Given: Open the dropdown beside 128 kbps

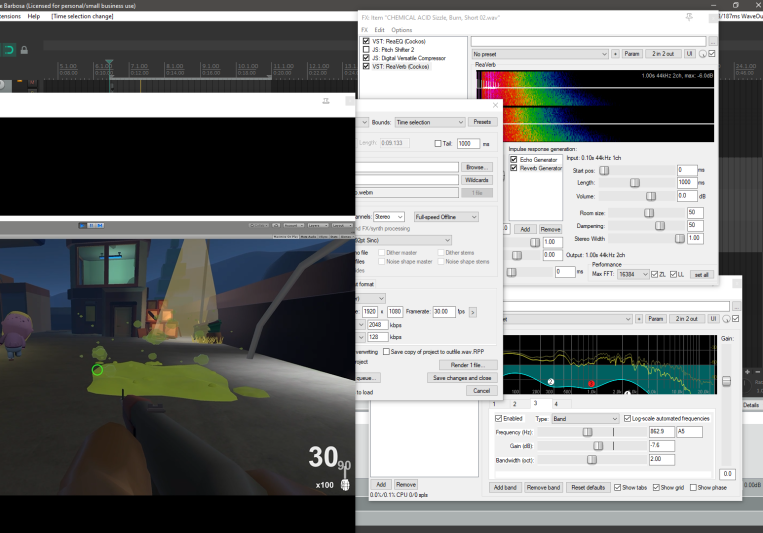Looking at the screenshot, I should pyautogui.click(x=361, y=337).
